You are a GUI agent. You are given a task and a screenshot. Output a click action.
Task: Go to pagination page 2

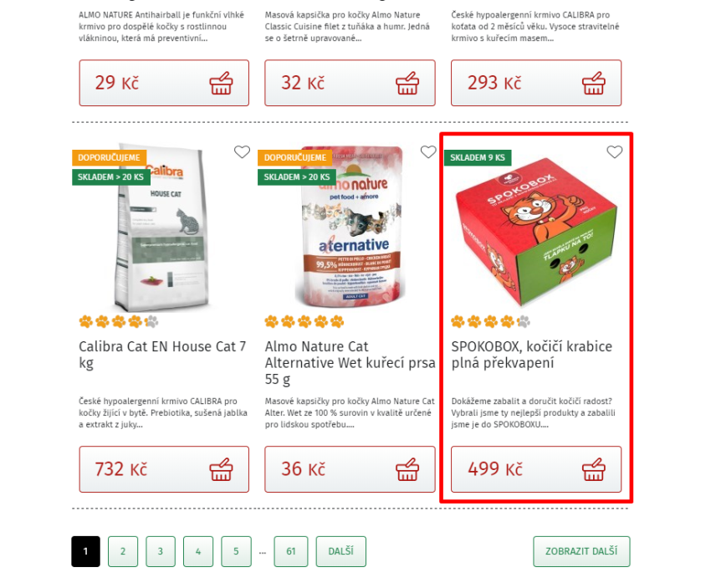[x=123, y=551]
